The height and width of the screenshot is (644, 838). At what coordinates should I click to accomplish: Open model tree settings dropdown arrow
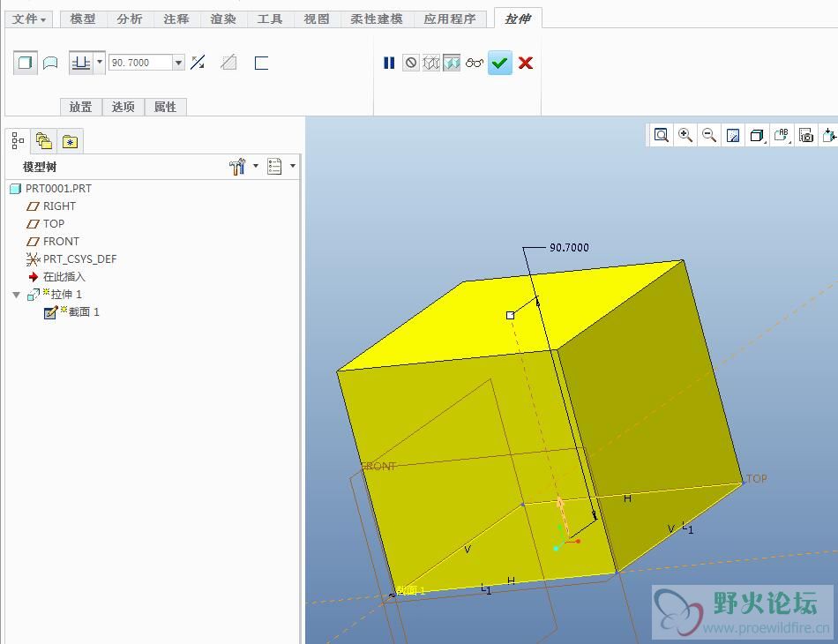pos(256,166)
